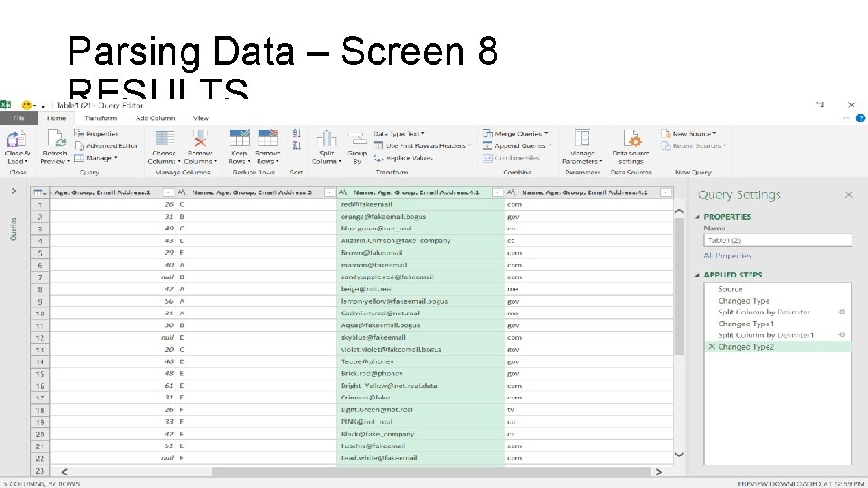Viewport: 868px width, 488px height.
Task: Close the Query Settings pane
Action: click(849, 195)
